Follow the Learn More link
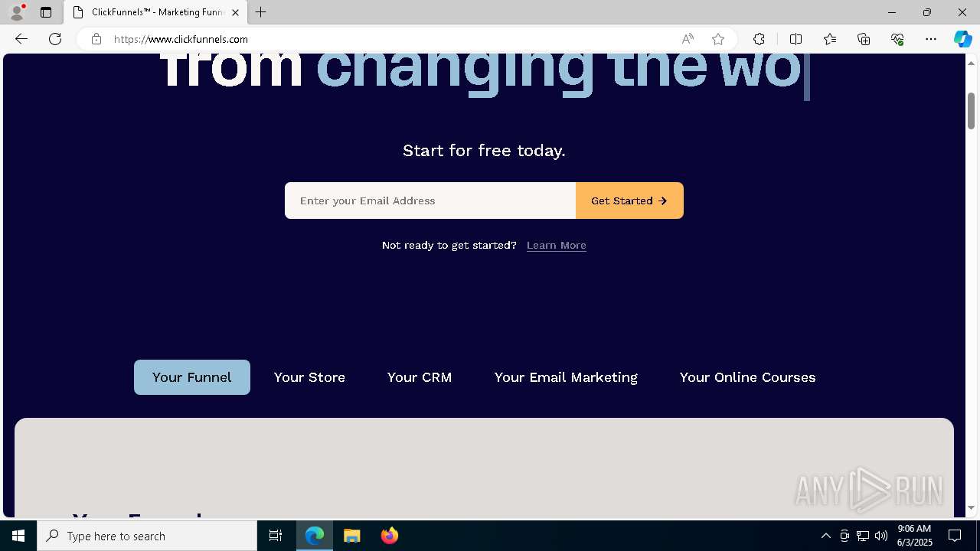This screenshot has height=551, width=980. point(557,245)
